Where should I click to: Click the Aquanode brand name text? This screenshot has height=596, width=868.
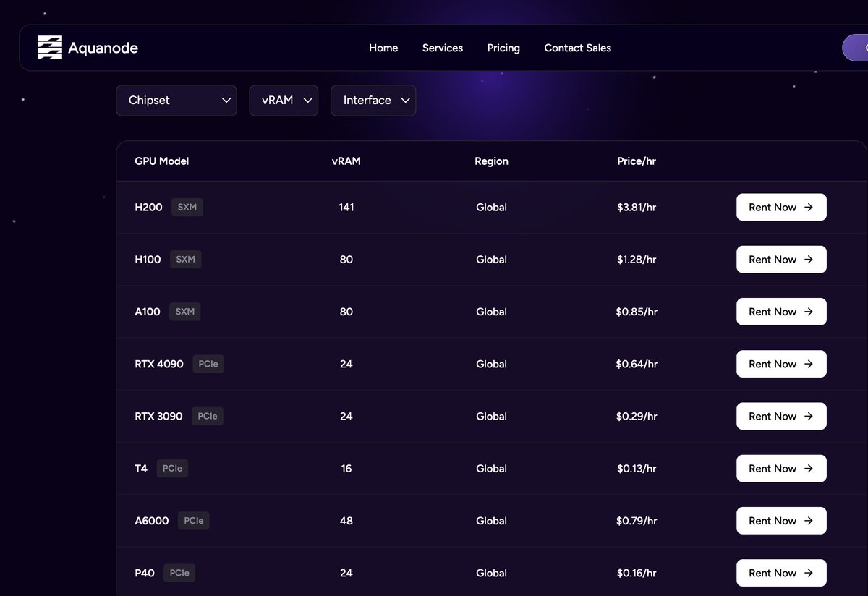[103, 48]
